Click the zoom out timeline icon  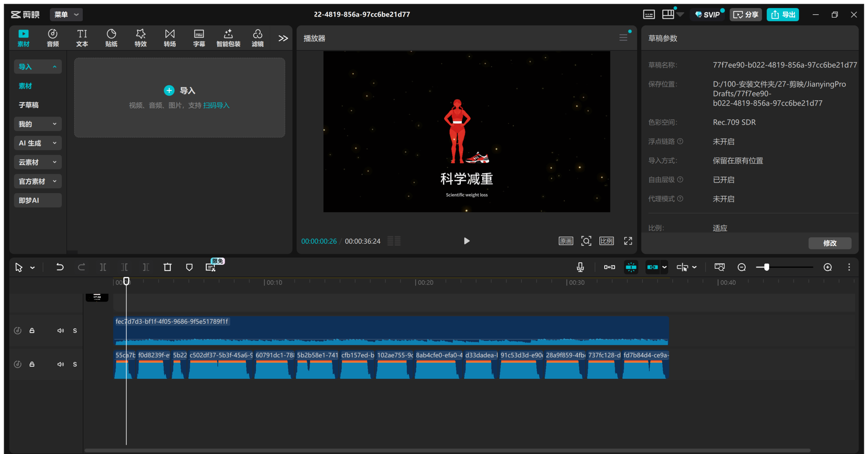742,267
